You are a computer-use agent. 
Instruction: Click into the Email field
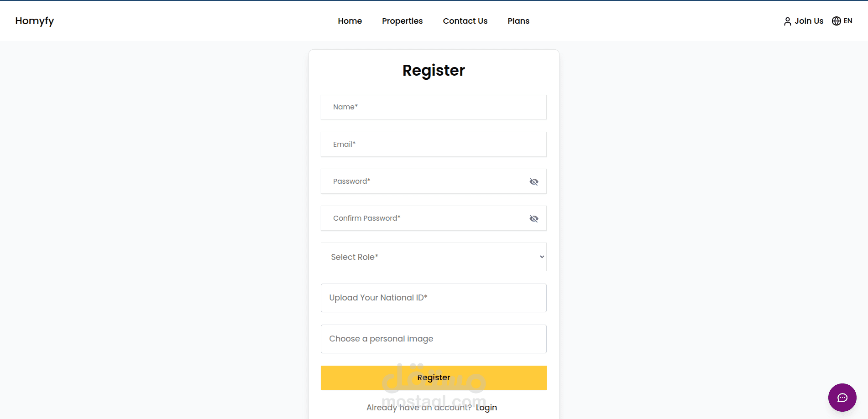pyautogui.click(x=434, y=145)
